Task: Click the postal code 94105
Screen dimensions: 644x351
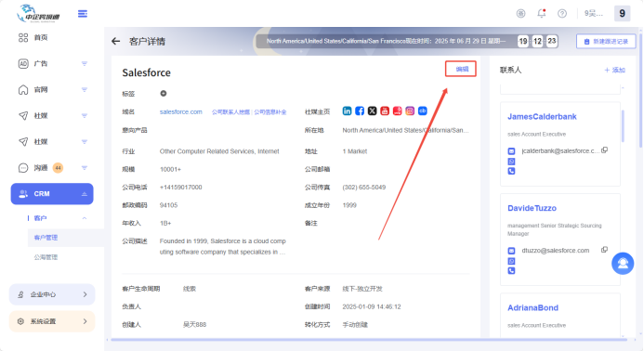Action: click(x=168, y=205)
